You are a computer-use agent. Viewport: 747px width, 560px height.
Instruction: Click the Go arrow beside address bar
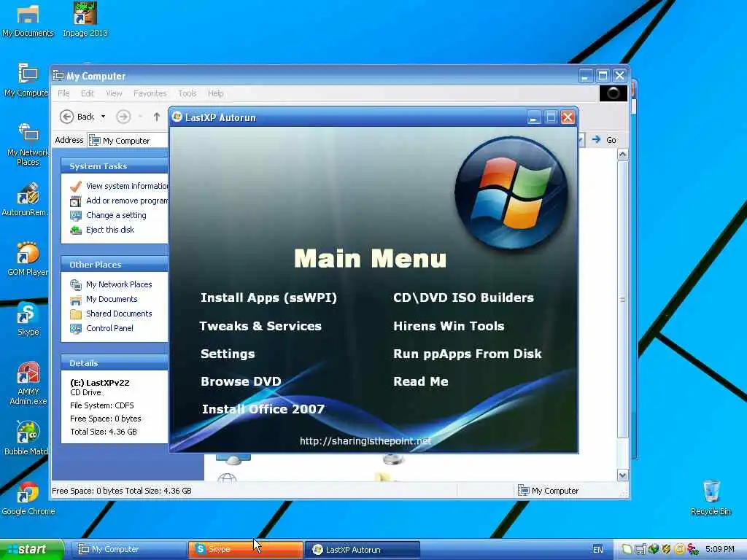coord(596,139)
